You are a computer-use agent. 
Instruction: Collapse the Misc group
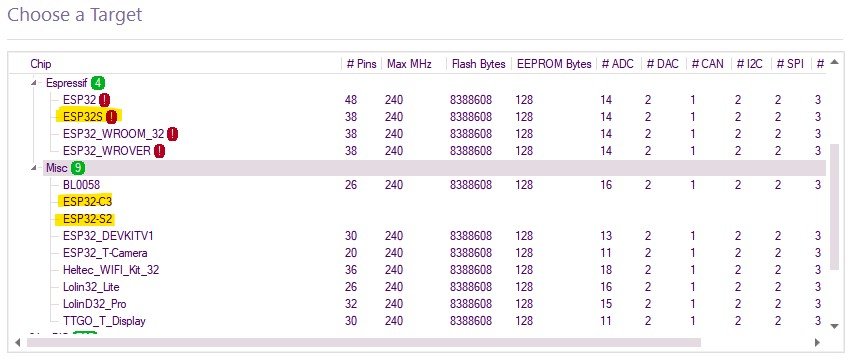tap(34, 168)
